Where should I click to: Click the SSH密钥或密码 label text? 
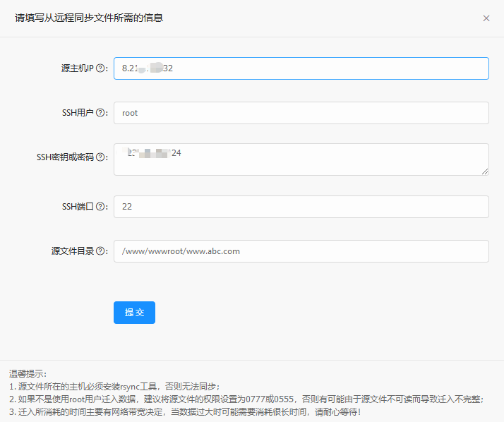tap(65, 157)
